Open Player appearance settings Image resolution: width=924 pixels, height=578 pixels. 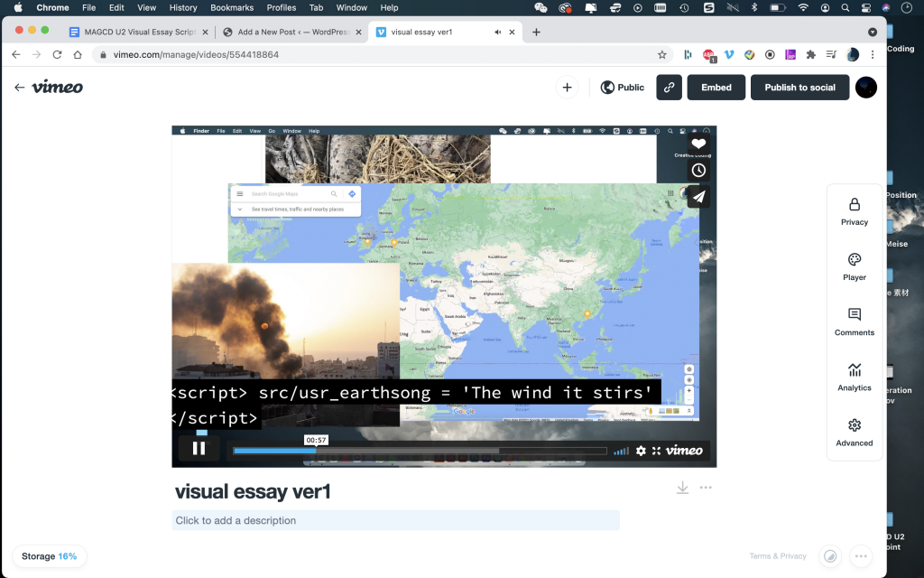pyautogui.click(x=854, y=267)
